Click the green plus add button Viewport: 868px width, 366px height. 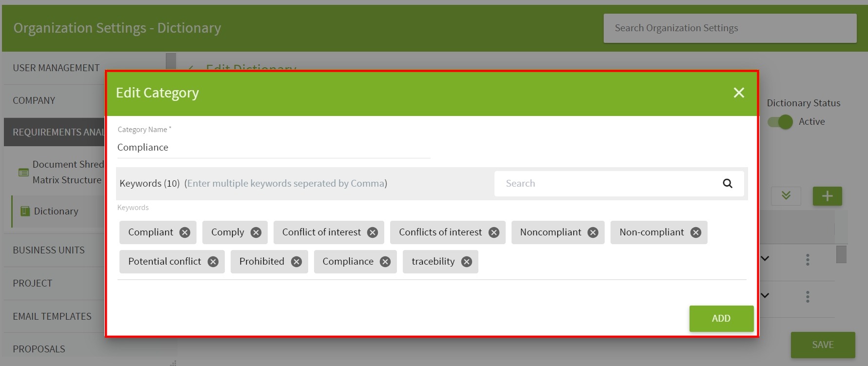[x=827, y=196]
